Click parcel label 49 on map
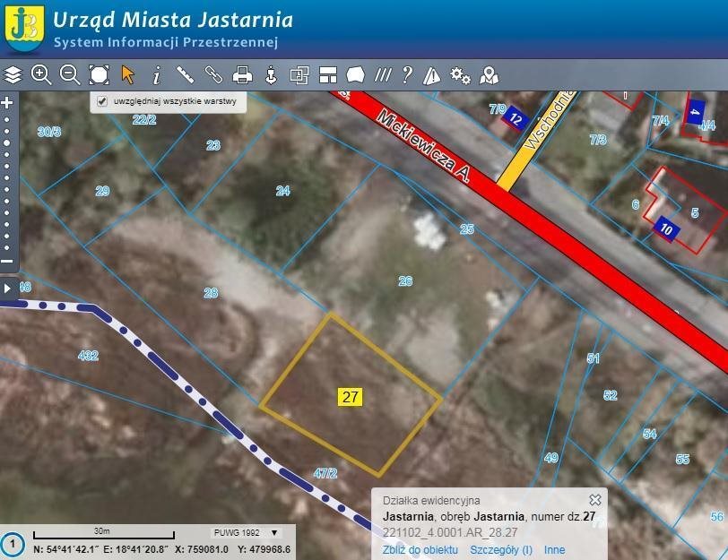Image resolution: width=728 pixels, height=560 pixels. [550, 458]
